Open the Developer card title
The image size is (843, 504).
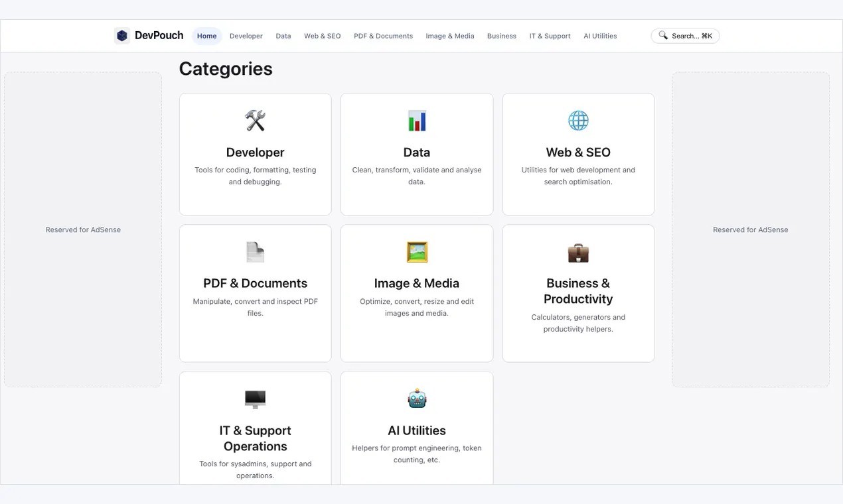pos(255,153)
